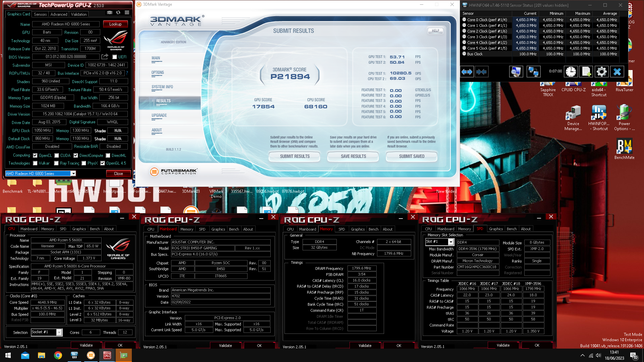Toggle the UEFI checkbox in GPU-Z
Viewport: 644px width, 362px height.
point(114,57)
